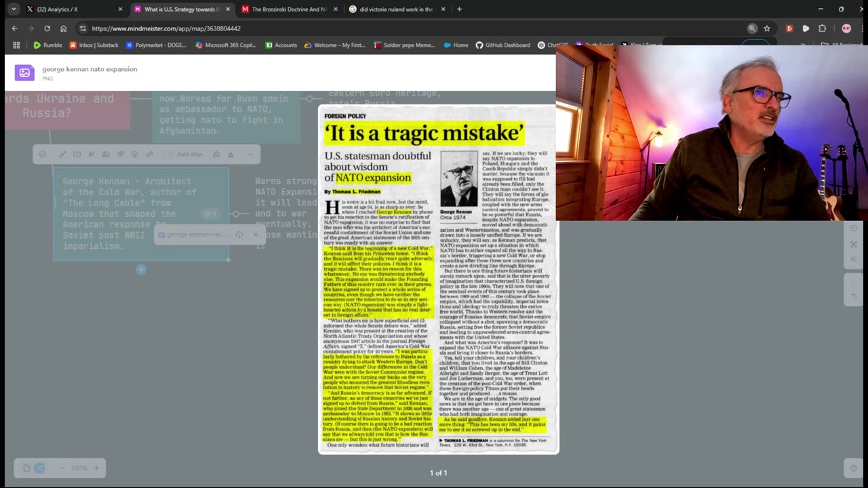Open the Soldier pepe Meme bookmark
The height and width of the screenshot is (488, 868).
click(x=404, y=45)
